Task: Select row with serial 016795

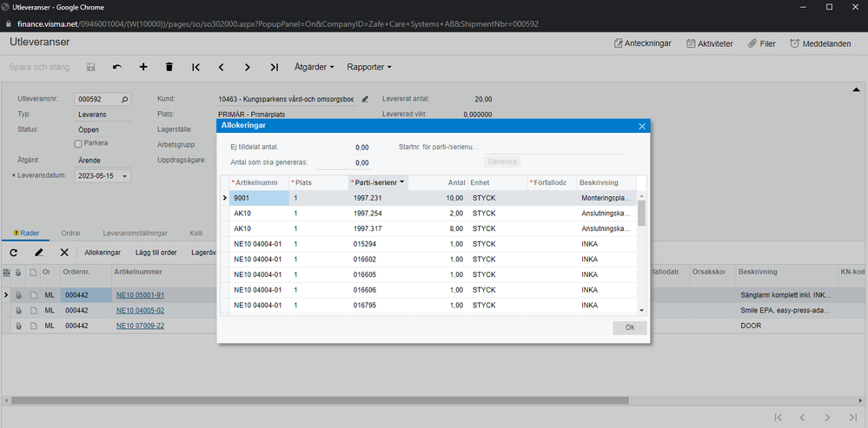Action: tap(427, 306)
